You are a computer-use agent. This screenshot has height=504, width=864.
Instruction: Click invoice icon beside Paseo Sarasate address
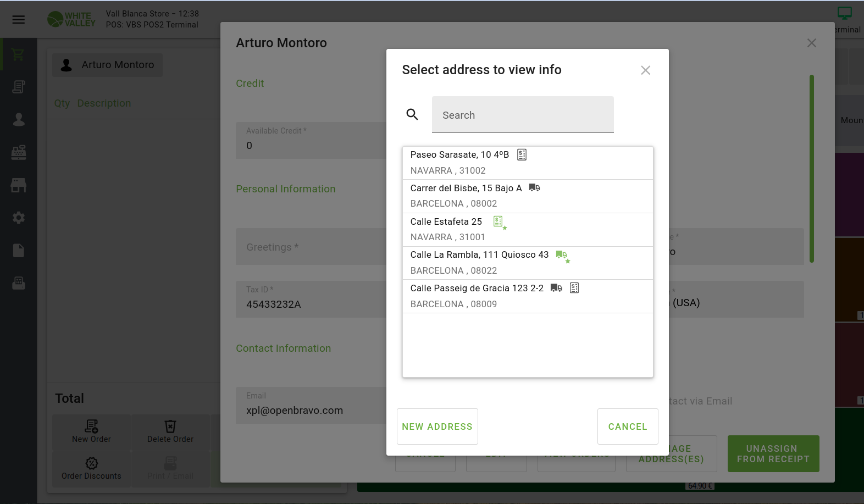pyautogui.click(x=522, y=155)
